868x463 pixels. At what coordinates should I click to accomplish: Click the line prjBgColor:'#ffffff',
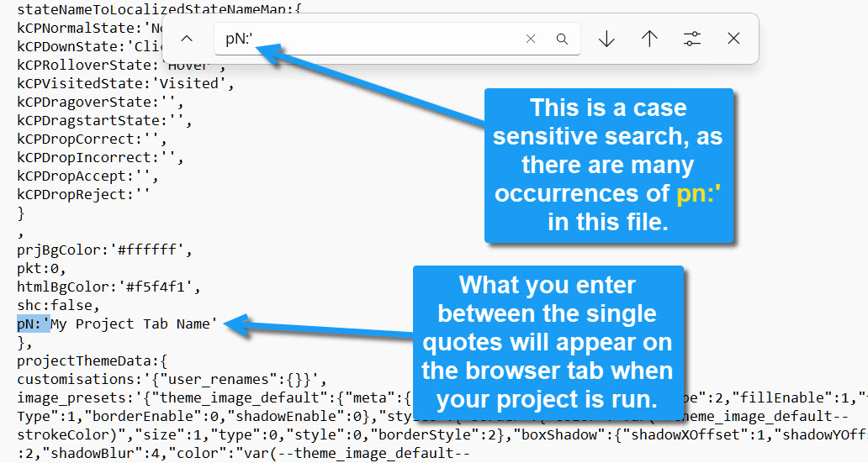(x=104, y=250)
